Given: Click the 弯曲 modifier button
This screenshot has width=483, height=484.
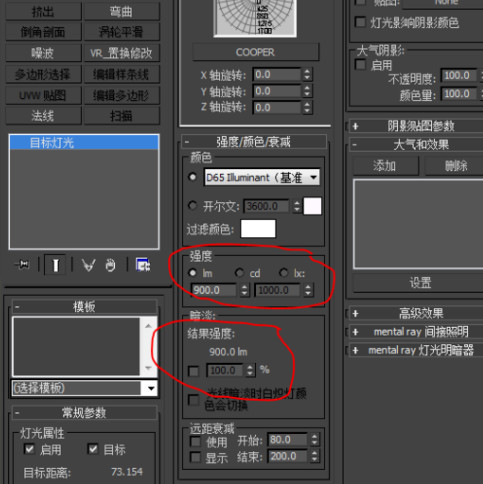Looking at the screenshot, I should 122,12.
